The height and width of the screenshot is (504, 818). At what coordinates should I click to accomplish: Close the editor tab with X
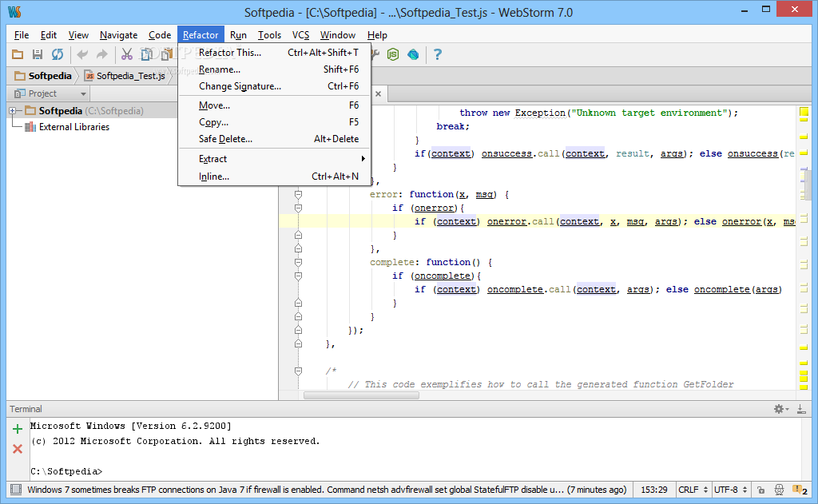pos(378,94)
